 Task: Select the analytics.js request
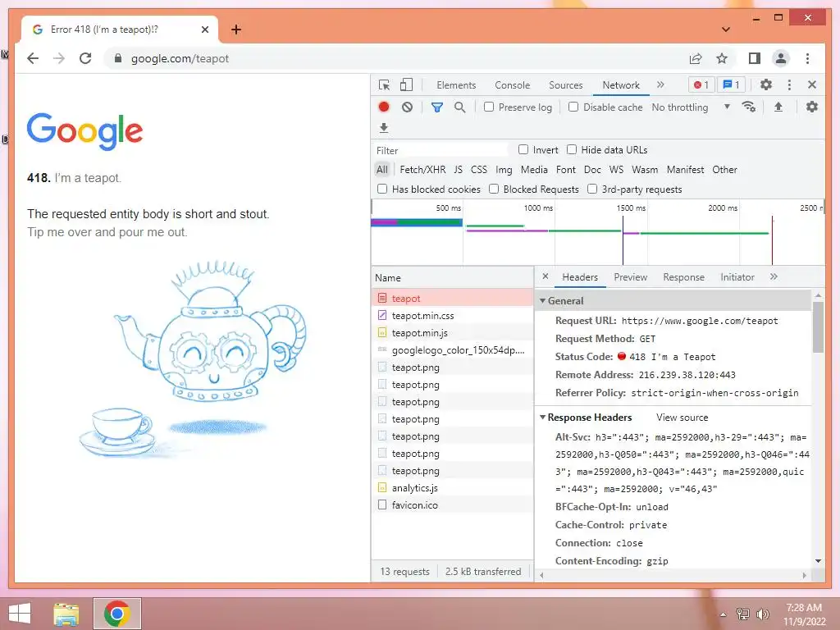click(452, 488)
